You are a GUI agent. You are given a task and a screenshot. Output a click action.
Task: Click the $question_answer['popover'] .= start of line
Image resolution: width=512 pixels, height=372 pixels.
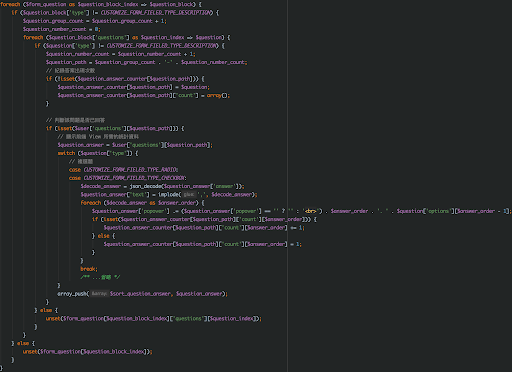[x=136, y=211]
